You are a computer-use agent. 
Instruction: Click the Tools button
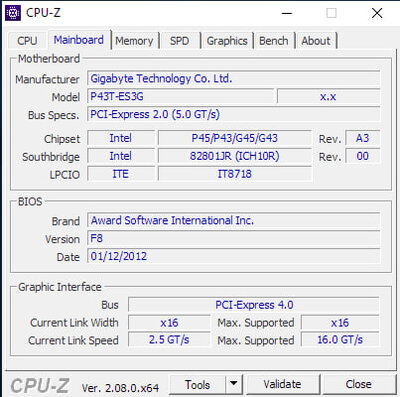(x=197, y=384)
